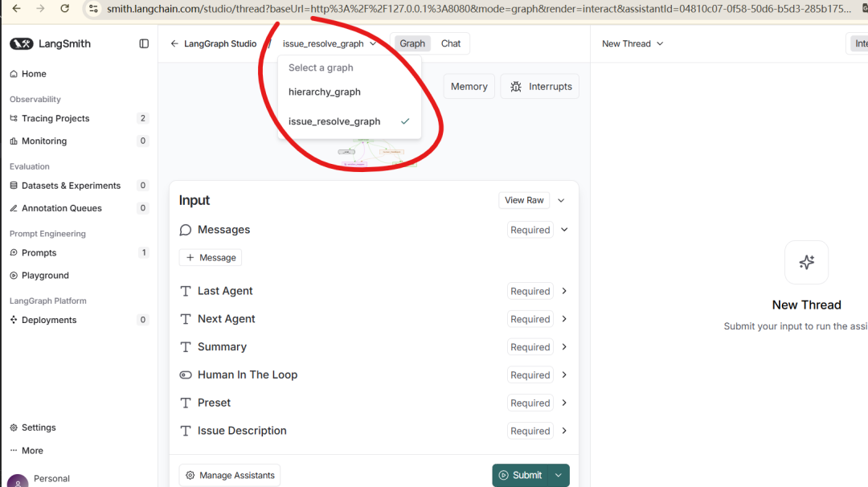Collapse the Messages section chevron
Image resolution: width=868 pixels, height=487 pixels.
point(564,230)
